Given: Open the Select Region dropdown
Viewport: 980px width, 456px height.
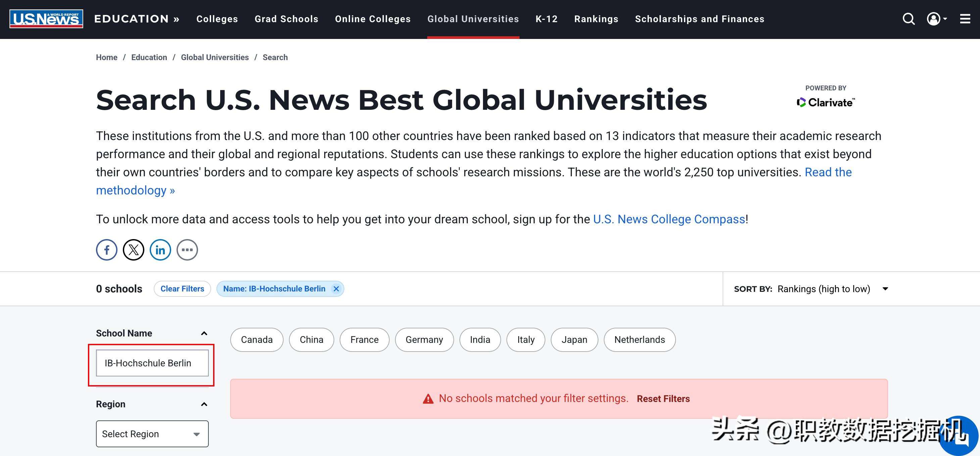Looking at the screenshot, I should coord(152,434).
